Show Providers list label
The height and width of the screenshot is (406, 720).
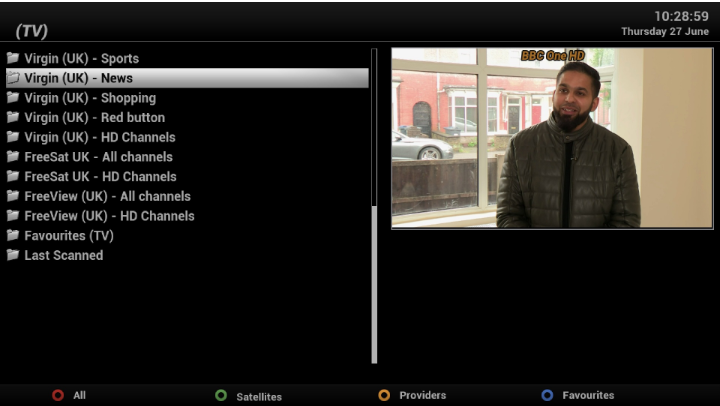click(x=422, y=395)
